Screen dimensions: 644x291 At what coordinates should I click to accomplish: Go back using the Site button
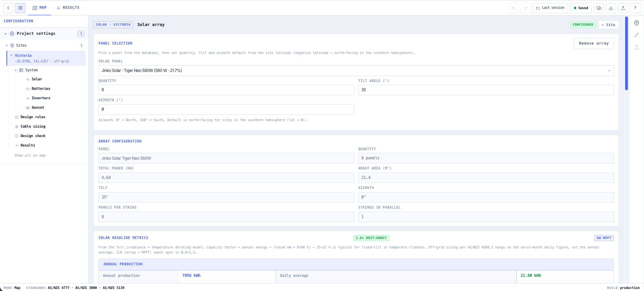tap(608, 25)
